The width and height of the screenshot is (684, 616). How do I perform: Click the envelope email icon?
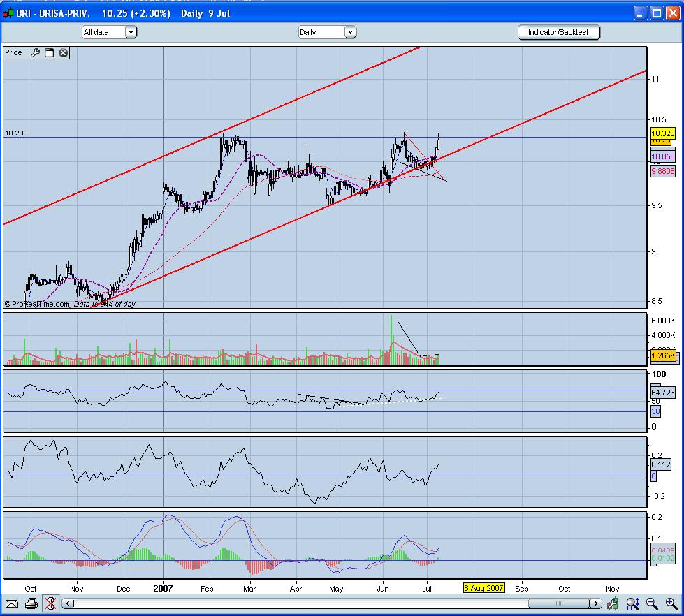tap(12, 604)
